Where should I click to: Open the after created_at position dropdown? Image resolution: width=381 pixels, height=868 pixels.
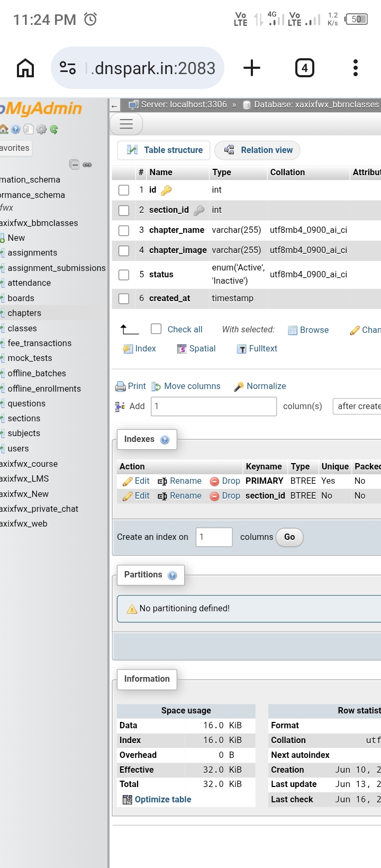pyautogui.click(x=357, y=406)
